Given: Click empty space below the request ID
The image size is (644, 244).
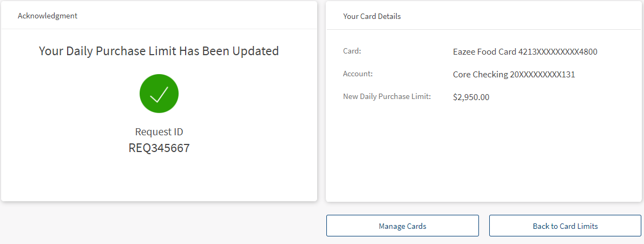Looking at the screenshot, I should 159,179.
